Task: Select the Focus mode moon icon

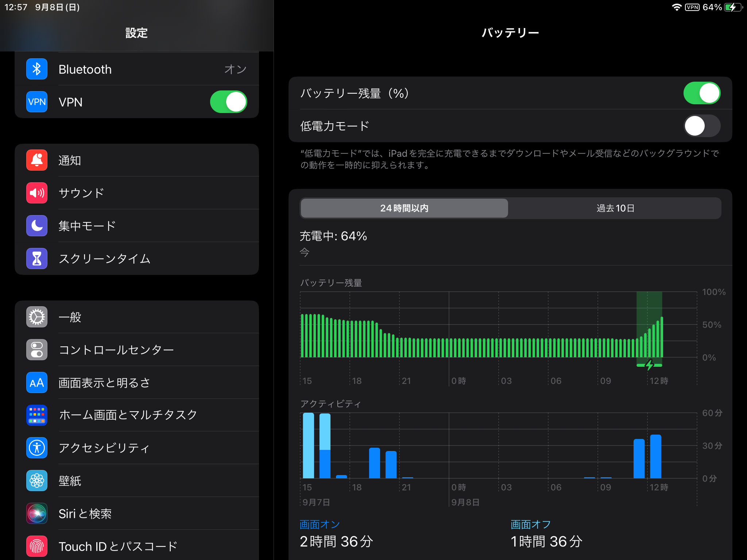Action: (x=37, y=226)
